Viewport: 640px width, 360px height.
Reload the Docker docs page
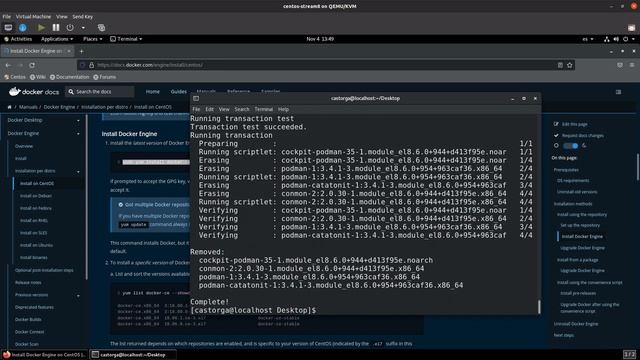(x=32, y=65)
